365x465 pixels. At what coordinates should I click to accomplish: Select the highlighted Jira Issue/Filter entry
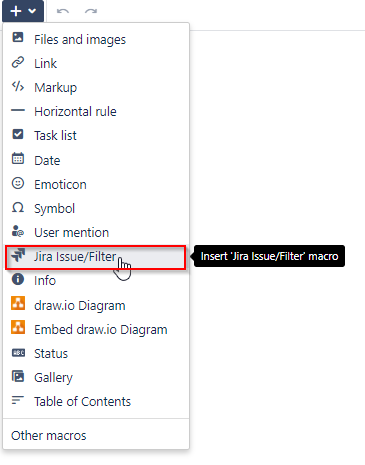[96, 257]
